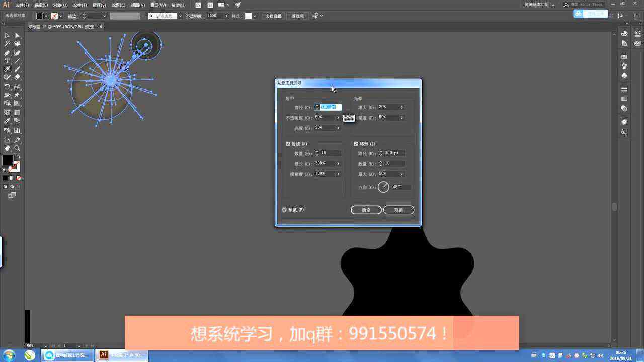
Task: Select the Hand tool
Action: (7, 148)
